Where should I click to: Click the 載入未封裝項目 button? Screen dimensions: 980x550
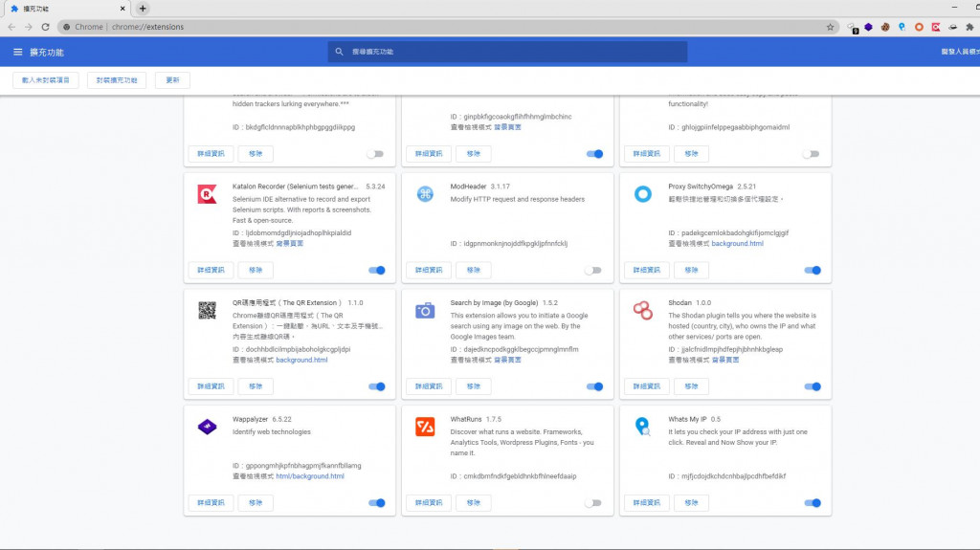coord(46,80)
